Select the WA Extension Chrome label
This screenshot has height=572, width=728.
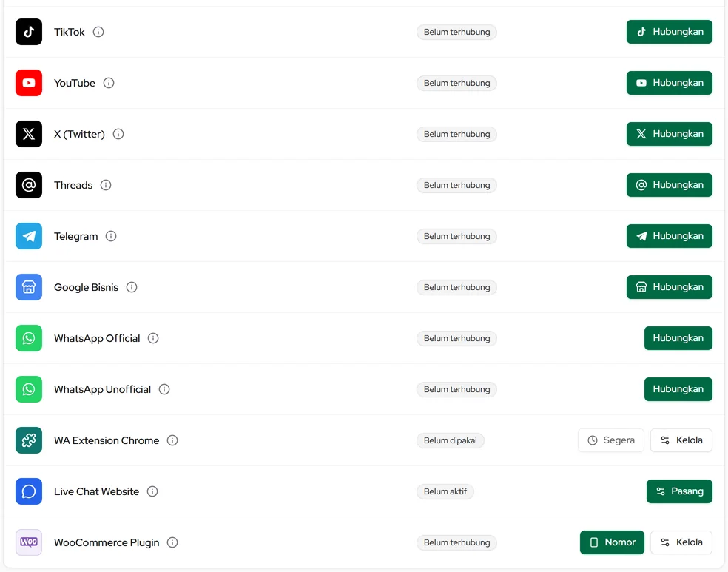pyautogui.click(x=107, y=440)
